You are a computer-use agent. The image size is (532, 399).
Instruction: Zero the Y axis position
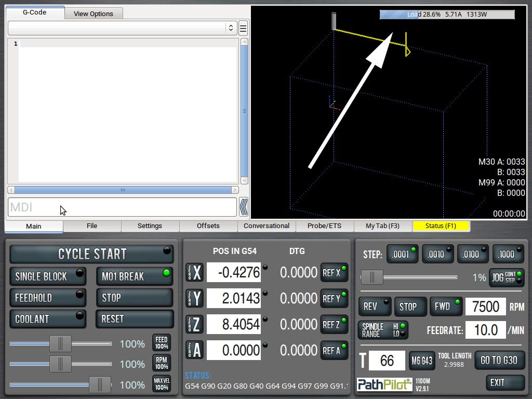click(x=194, y=298)
